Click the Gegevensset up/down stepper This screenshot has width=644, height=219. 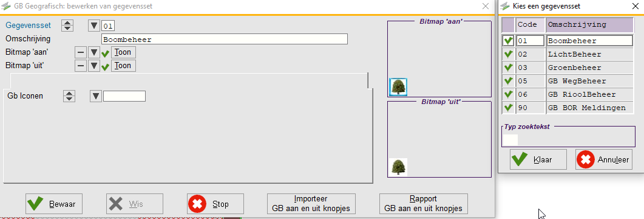(67, 26)
